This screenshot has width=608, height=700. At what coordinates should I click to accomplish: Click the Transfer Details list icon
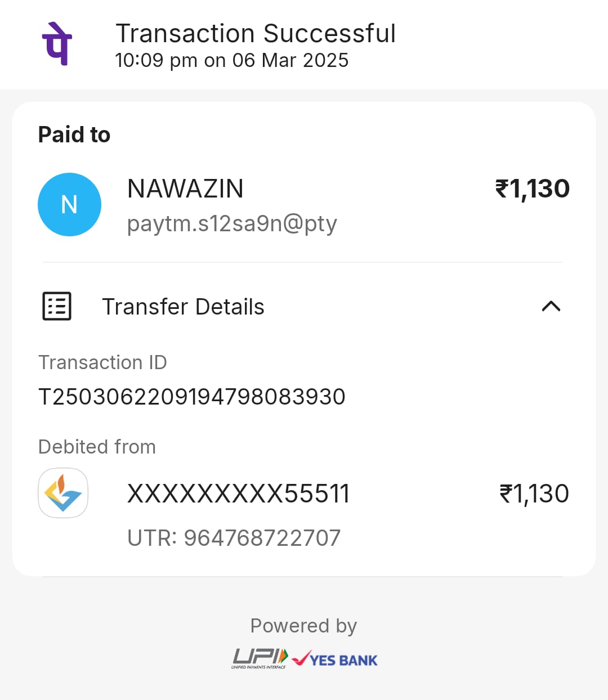(57, 306)
